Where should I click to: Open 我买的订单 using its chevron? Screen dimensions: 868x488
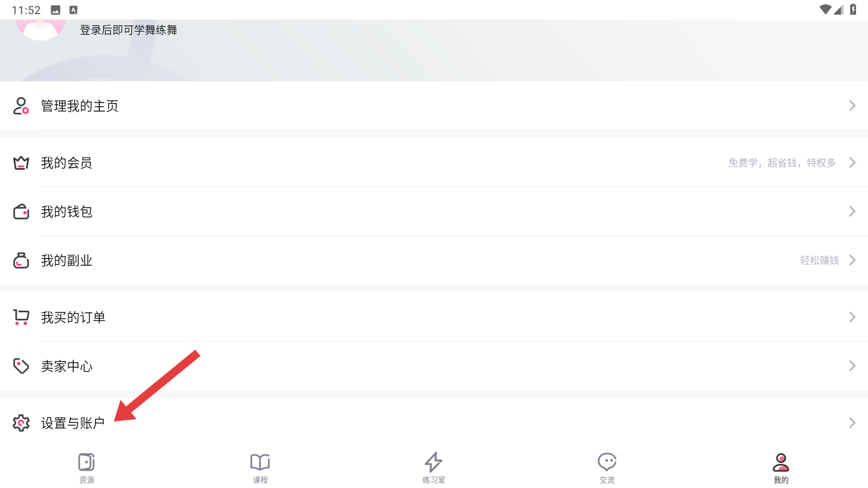tap(852, 317)
